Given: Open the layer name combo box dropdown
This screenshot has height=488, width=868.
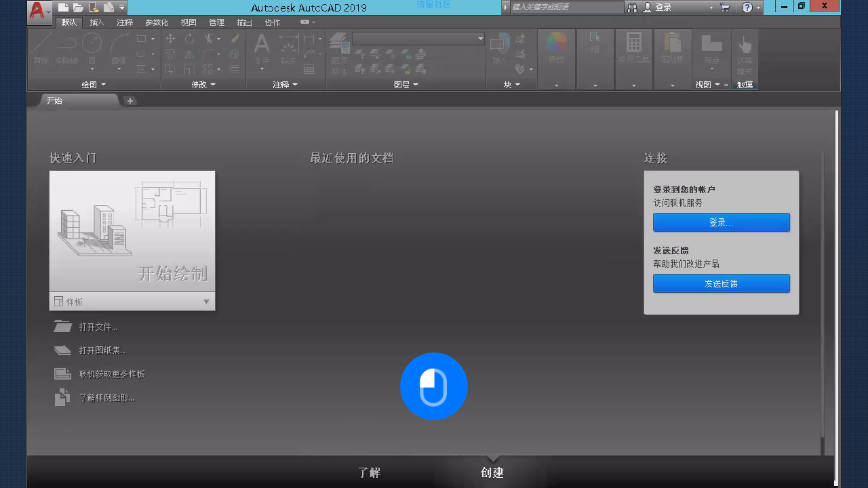Looking at the screenshot, I should pos(481,39).
